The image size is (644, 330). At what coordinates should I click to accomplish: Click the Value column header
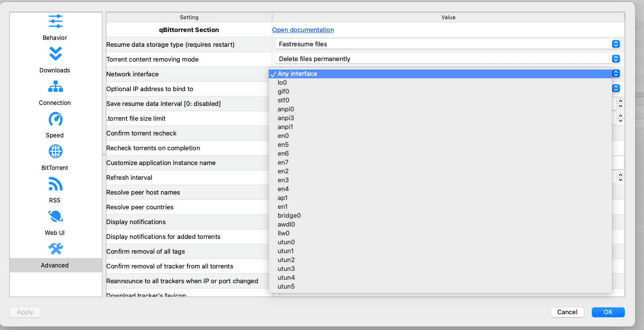point(449,17)
